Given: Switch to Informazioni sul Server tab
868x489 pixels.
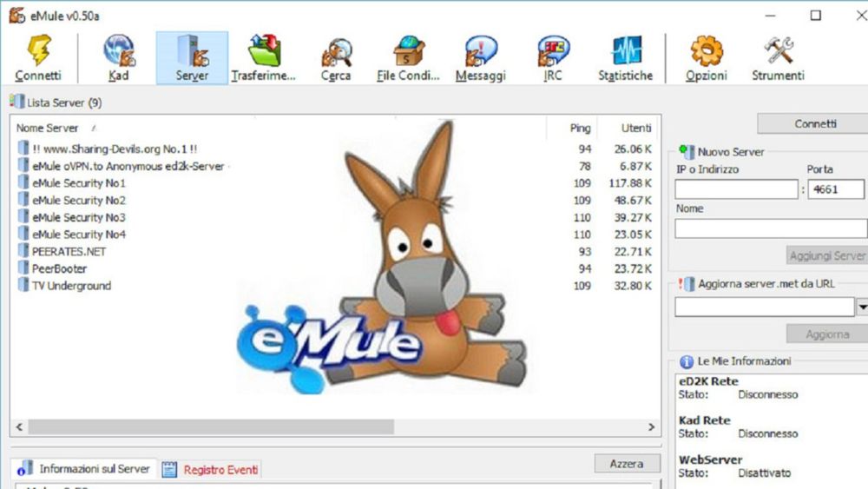Looking at the screenshot, I should pyautogui.click(x=83, y=469).
